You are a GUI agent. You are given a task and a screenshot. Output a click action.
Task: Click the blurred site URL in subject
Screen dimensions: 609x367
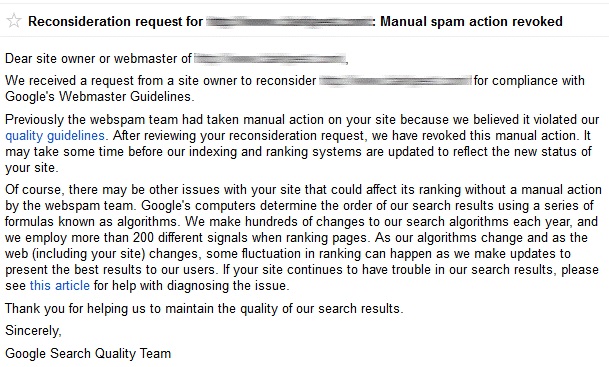point(288,22)
